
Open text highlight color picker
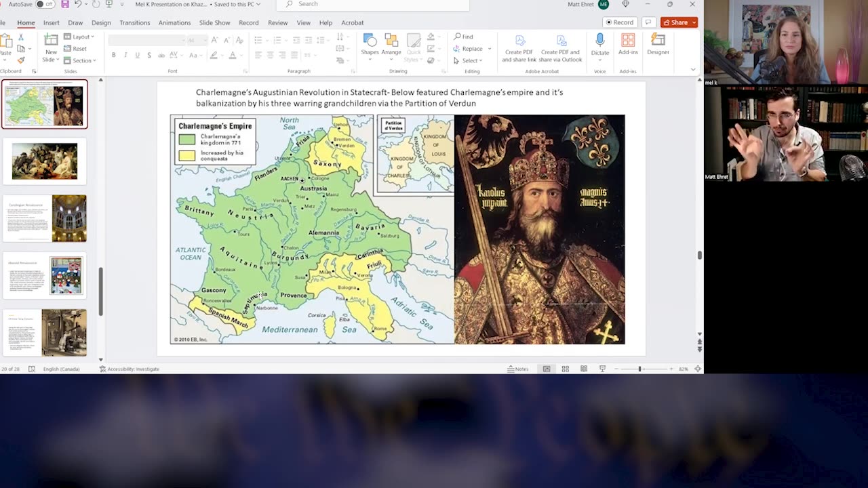click(214, 55)
